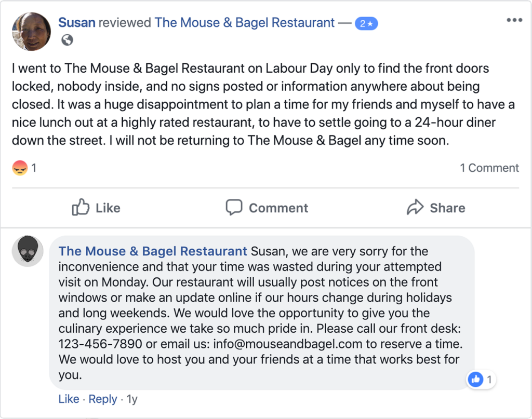Open Susan's profile picture

point(32,31)
